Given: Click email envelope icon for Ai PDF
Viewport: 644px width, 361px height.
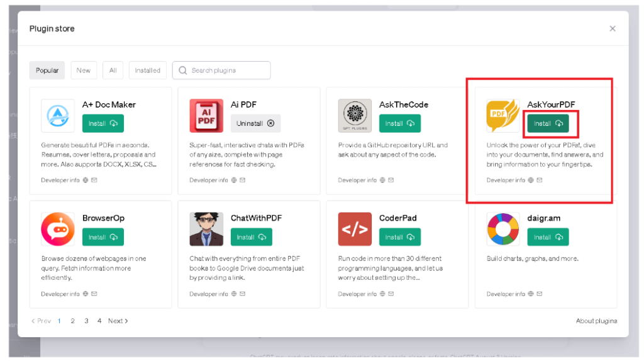Looking at the screenshot, I should [x=242, y=180].
